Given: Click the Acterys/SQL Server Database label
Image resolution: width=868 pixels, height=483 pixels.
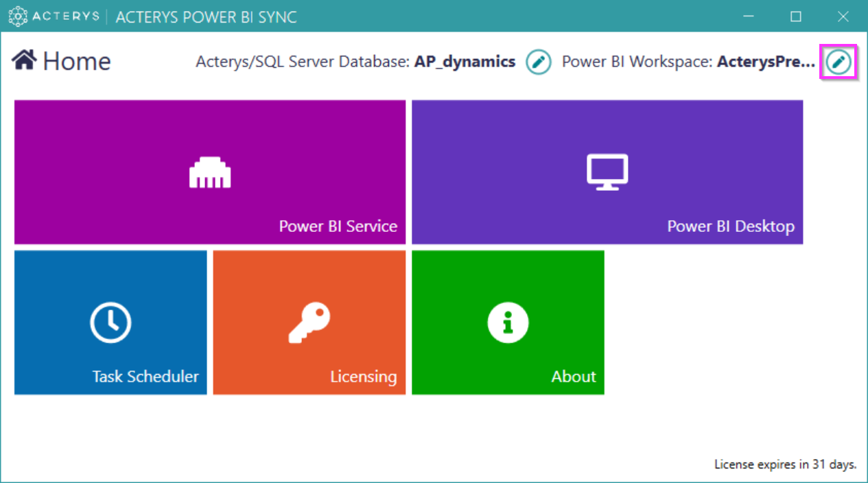Looking at the screenshot, I should coord(303,62).
